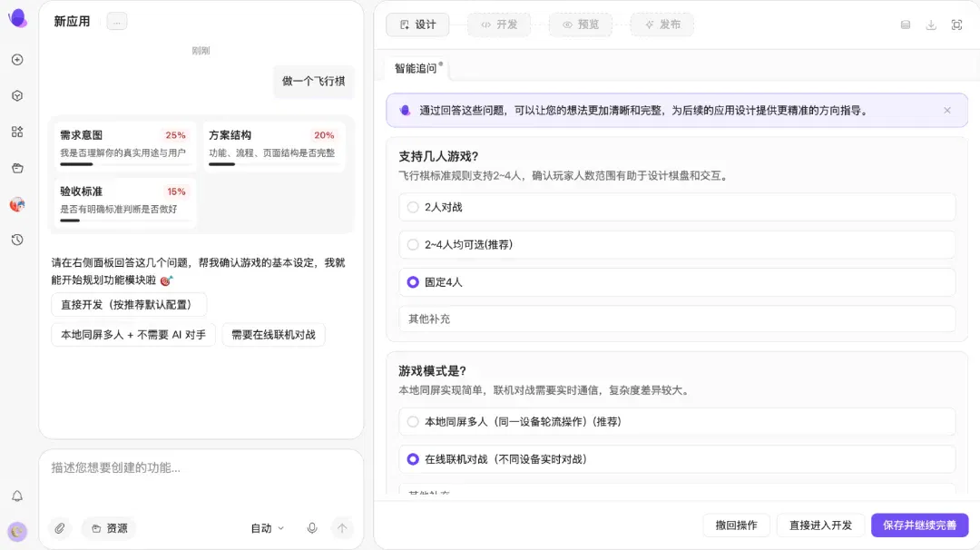Viewport: 980px width, 550px height.
Task: Click the 方案结构 20% progress card
Action: coord(274,147)
